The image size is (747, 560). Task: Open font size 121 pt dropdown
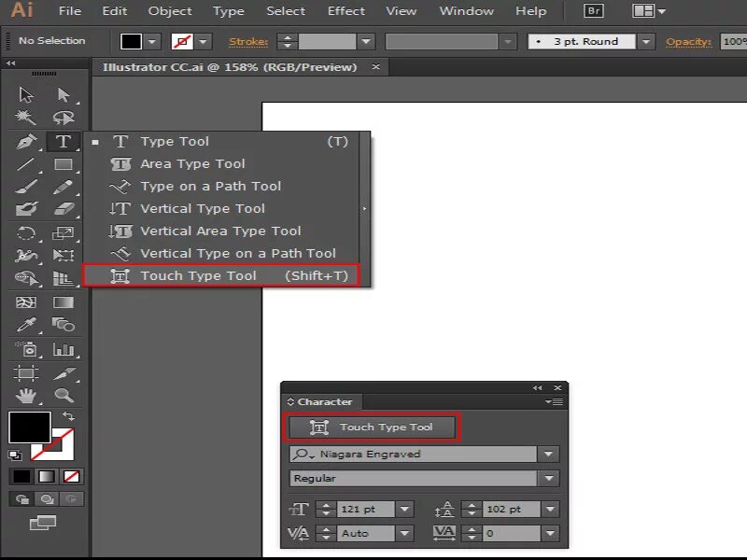pyautogui.click(x=404, y=509)
